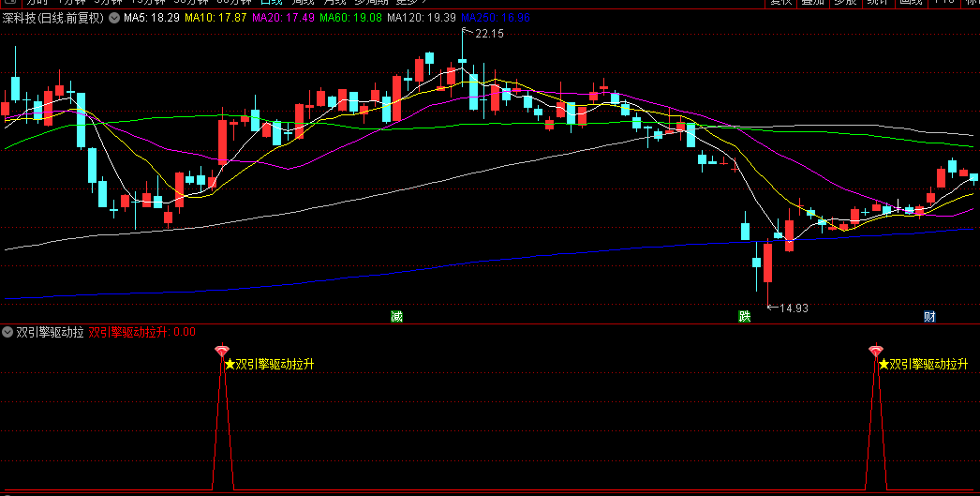Click the candlestick at the 22.15 high
980x496 pixels.
tap(462, 61)
